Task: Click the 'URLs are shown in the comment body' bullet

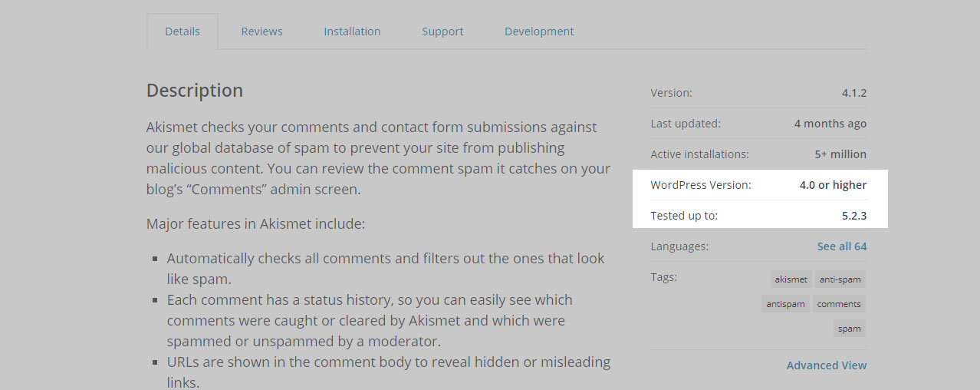Action: click(389, 372)
